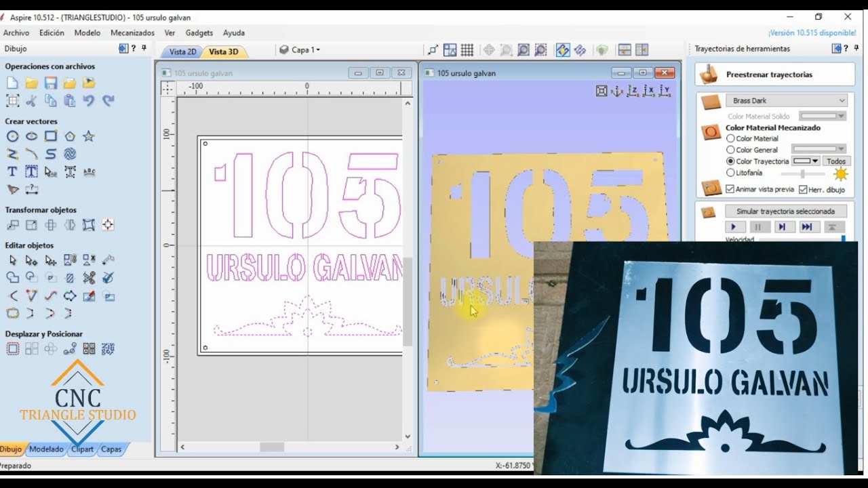Select the Draw Circle tool

12,136
